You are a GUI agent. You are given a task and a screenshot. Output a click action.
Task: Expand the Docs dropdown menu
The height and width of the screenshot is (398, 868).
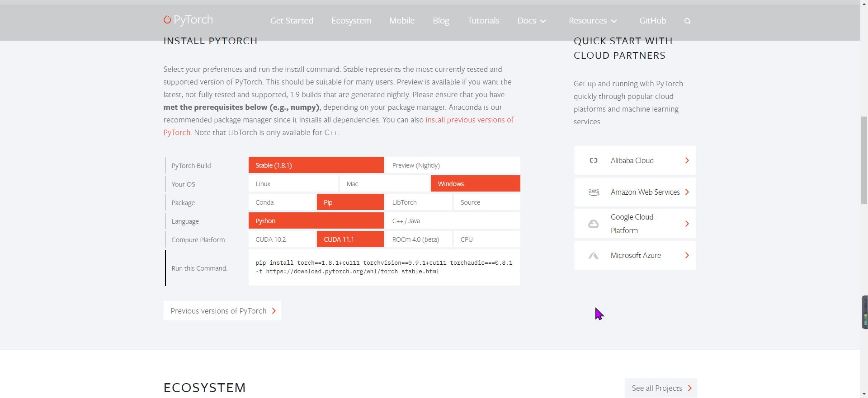(532, 21)
